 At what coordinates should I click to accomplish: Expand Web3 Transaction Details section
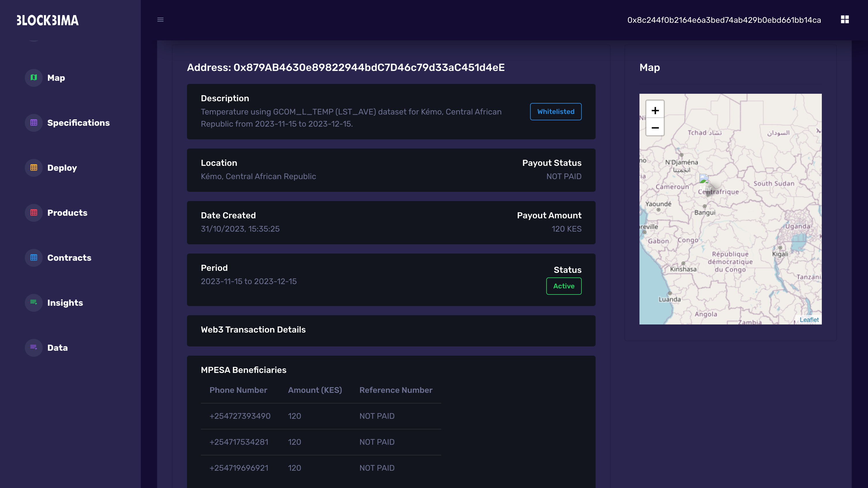253,330
